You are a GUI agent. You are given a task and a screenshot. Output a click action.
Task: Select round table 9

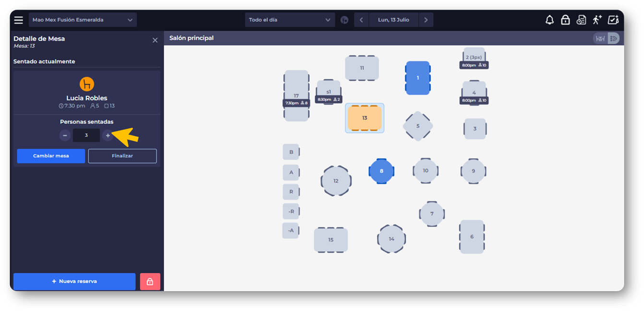[474, 171]
